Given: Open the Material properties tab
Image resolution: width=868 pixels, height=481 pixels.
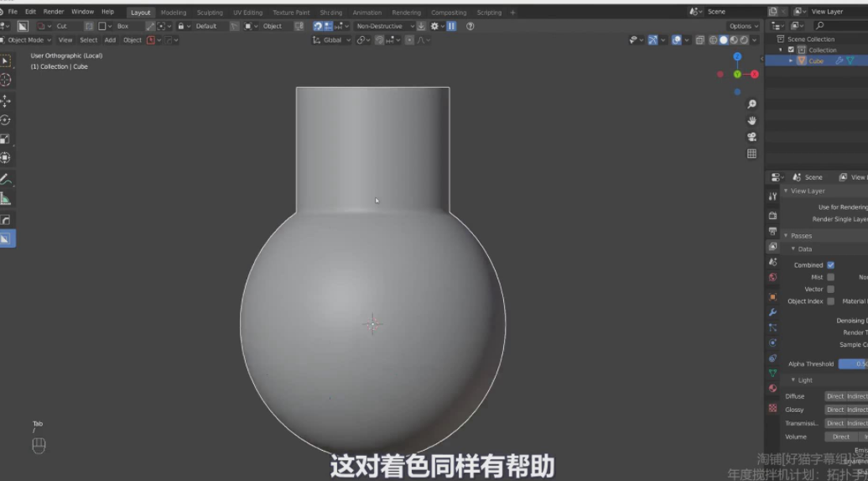Looking at the screenshot, I should 772,388.
